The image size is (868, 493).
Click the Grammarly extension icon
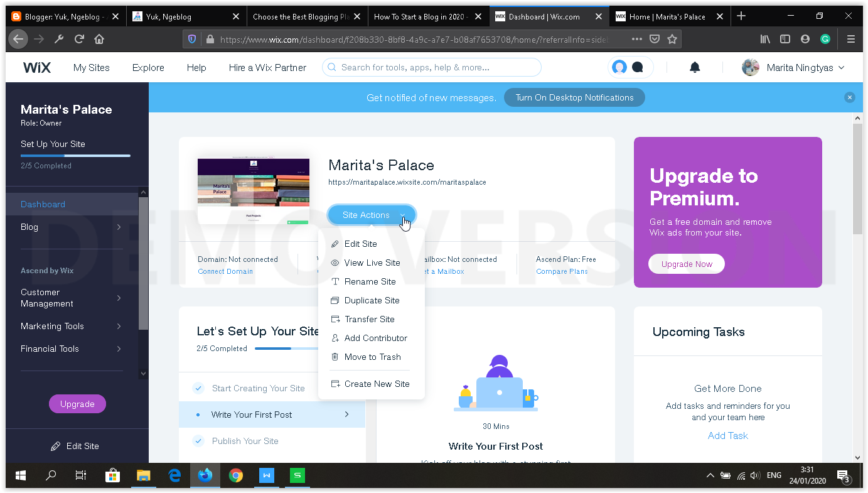825,39
